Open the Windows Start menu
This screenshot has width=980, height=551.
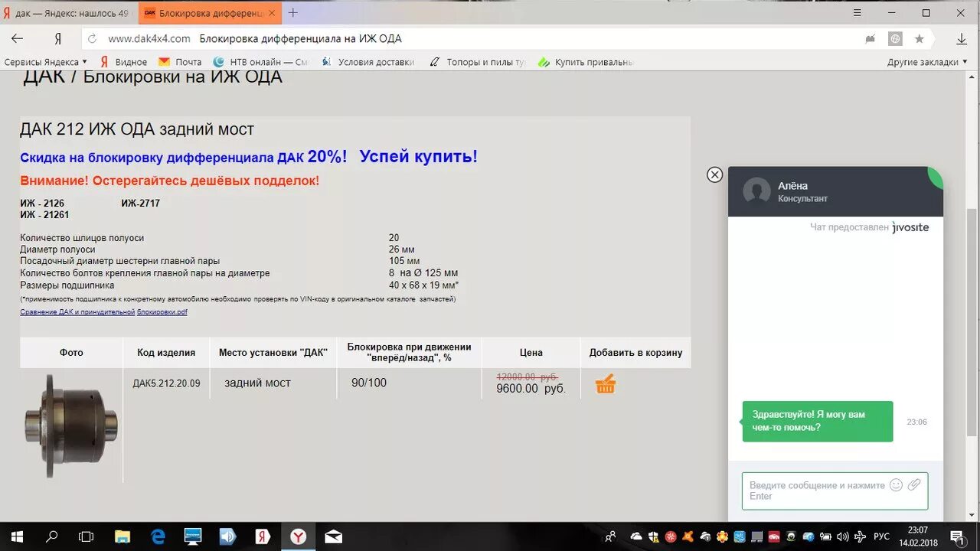pyautogui.click(x=17, y=536)
